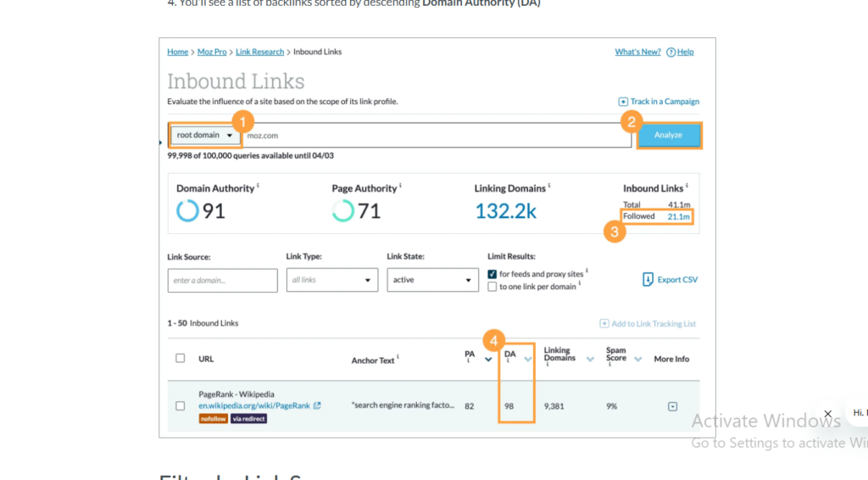The image size is (868, 480).
Task: Uncheck the feeds and proxy sites checkbox
Action: click(x=492, y=274)
